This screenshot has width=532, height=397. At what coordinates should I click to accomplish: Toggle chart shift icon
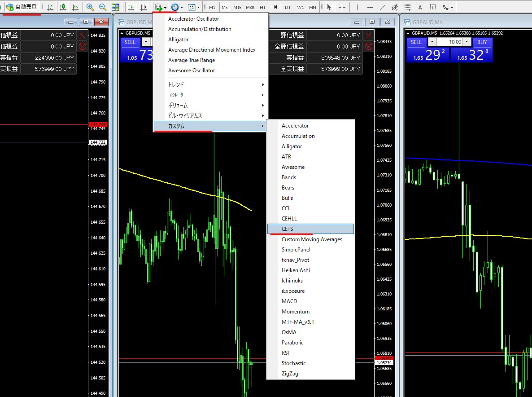point(144,7)
